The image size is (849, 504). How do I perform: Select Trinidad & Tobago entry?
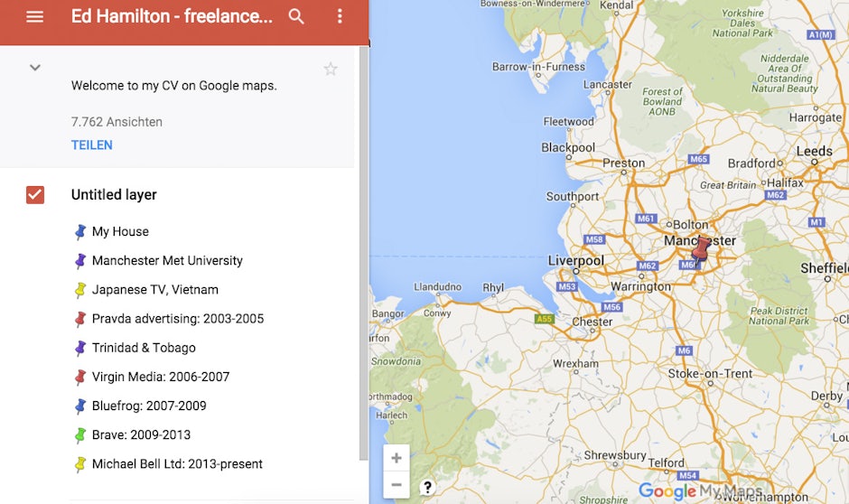(x=144, y=348)
